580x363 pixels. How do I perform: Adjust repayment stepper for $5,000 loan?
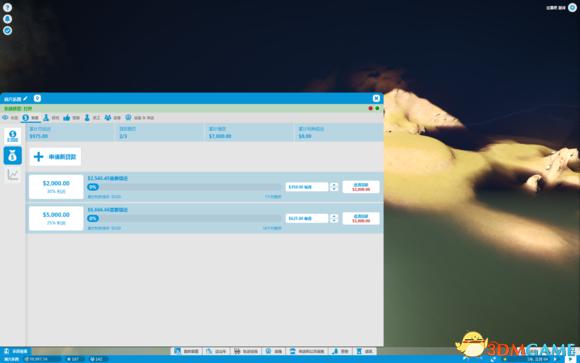coord(334,218)
